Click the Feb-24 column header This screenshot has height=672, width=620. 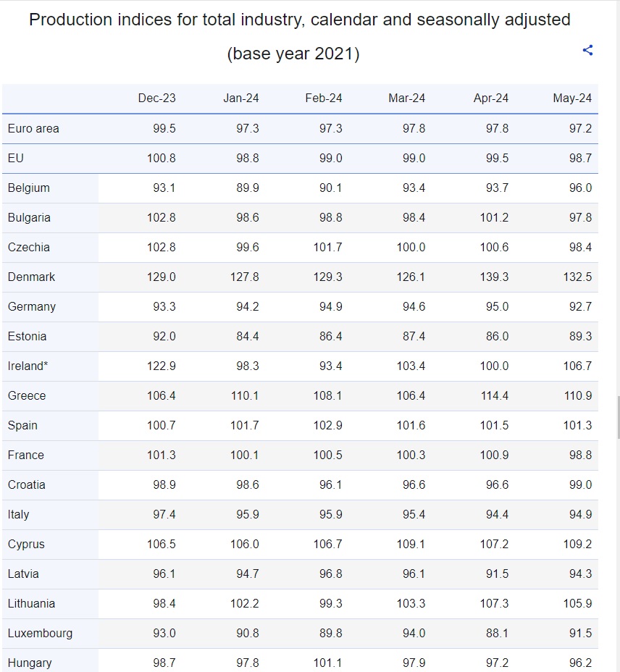pyautogui.click(x=324, y=98)
